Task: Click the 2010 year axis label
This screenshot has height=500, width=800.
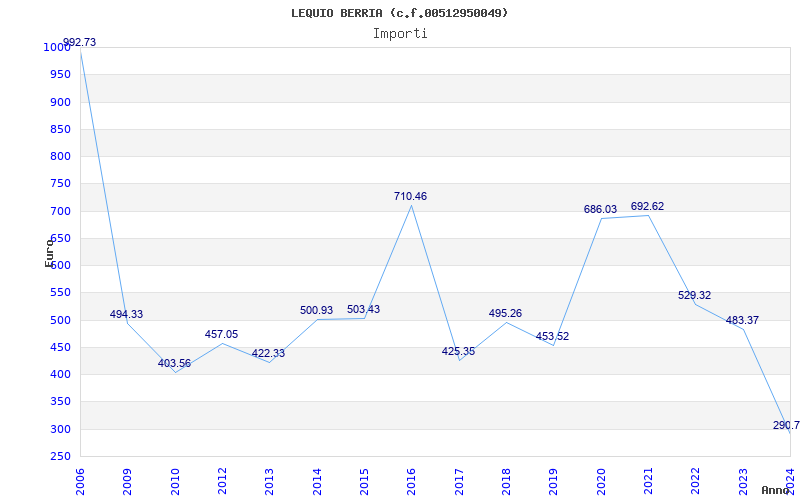Action: pyautogui.click(x=174, y=482)
